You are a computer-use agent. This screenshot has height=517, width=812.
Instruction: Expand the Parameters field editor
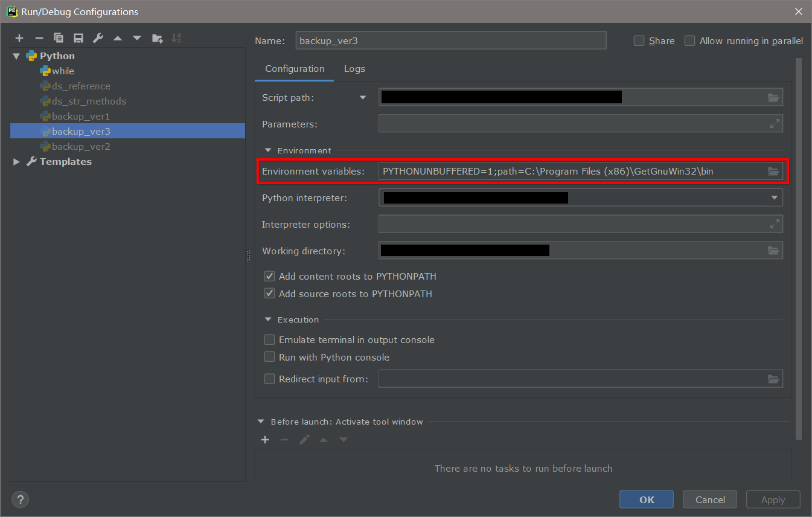[x=775, y=123]
